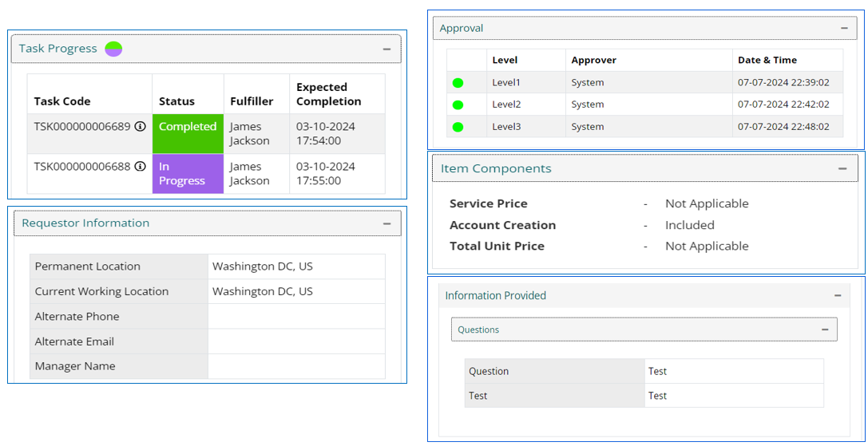Screen dimensions: 868x446
Task: Click the Approver column header
Action: tap(593, 60)
